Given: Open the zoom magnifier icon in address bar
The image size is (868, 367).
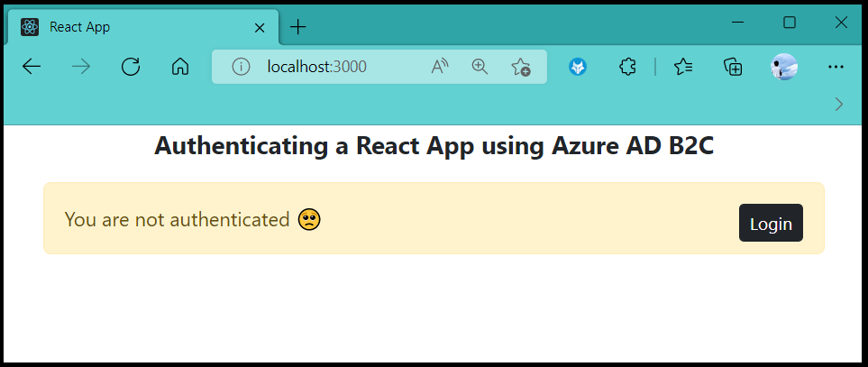Looking at the screenshot, I should click(480, 67).
